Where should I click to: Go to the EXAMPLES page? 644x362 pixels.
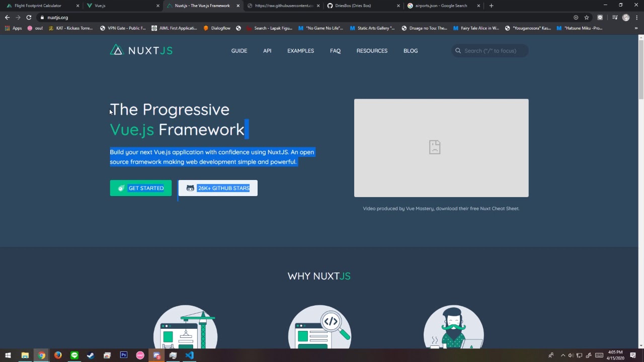point(300,51)
